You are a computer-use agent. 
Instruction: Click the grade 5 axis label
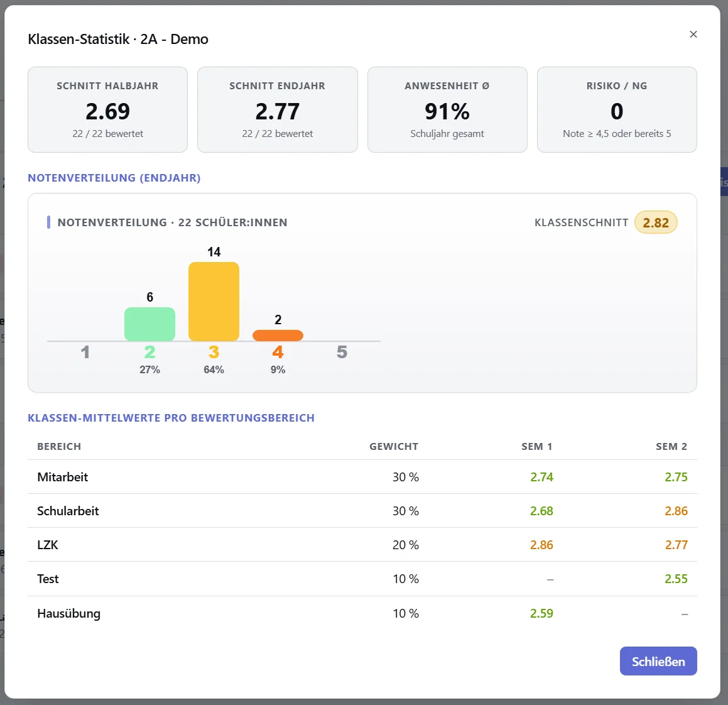tap(342, 352)
